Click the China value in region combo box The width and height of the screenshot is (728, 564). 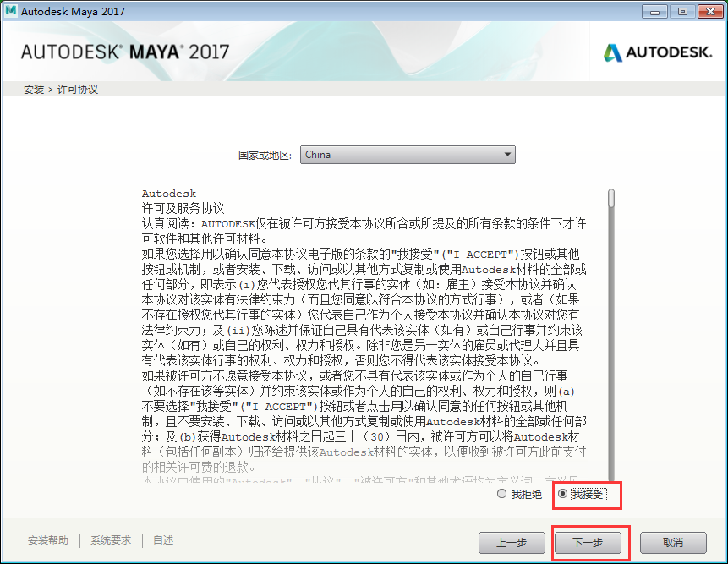[x=318, y=155]
